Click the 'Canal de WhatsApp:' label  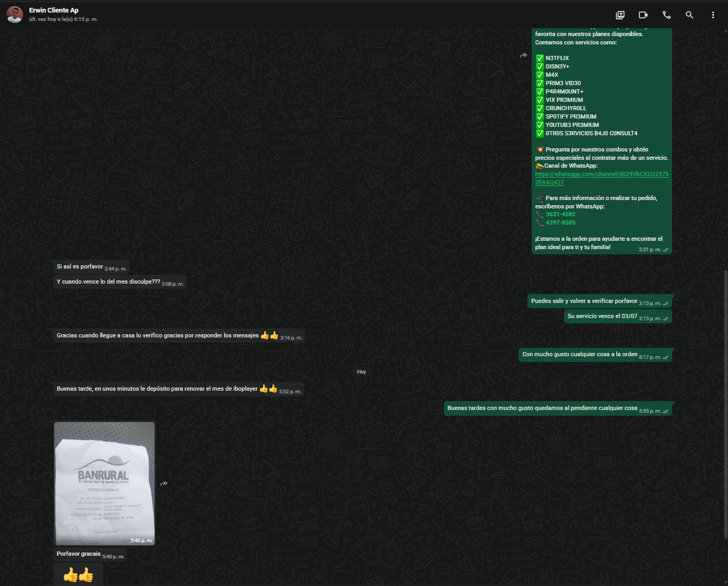[571, 166]
